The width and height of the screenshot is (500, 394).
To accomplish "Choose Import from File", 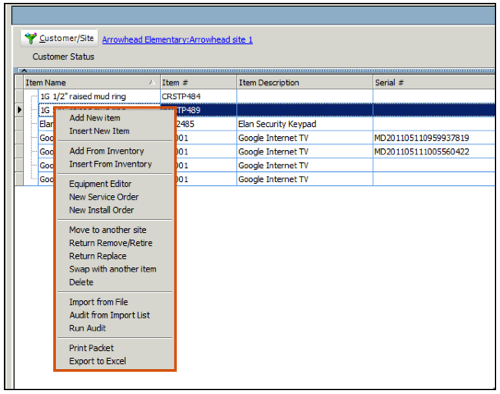I will coord(98,302).
